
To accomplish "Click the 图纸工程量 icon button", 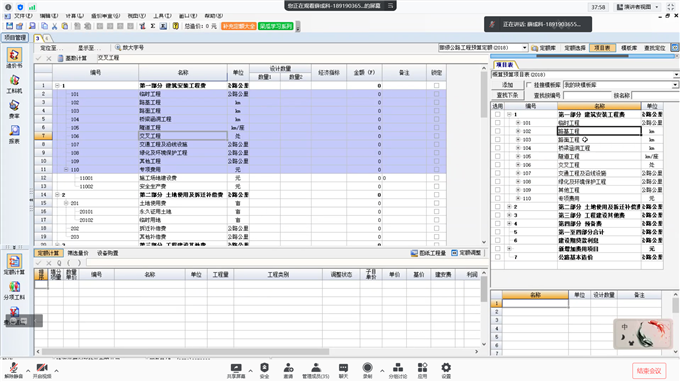I will coord(428,253).
